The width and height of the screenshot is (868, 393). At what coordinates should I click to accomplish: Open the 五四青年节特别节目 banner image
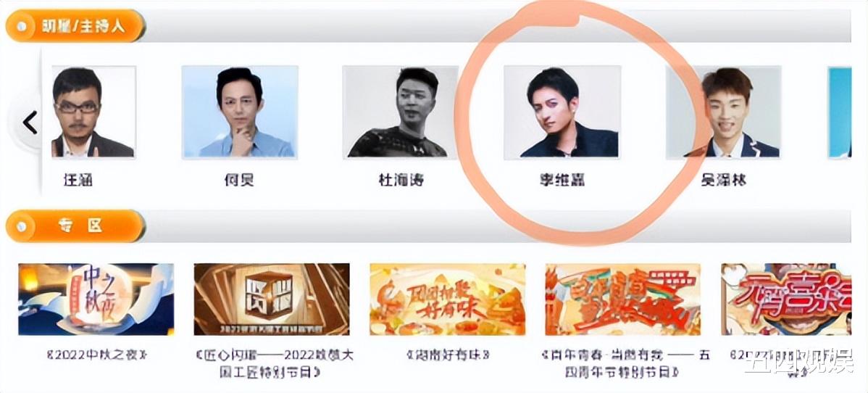coord(623,299)
